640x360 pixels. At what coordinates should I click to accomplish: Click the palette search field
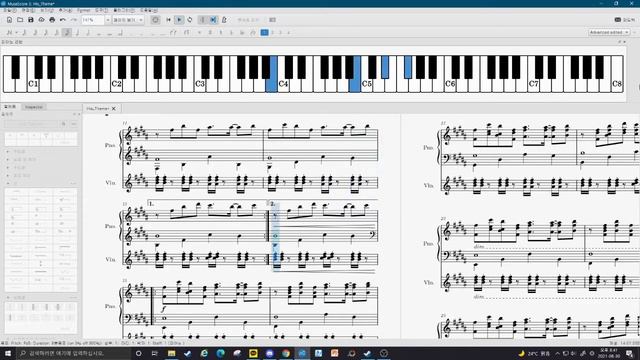[x=31, y=124]
